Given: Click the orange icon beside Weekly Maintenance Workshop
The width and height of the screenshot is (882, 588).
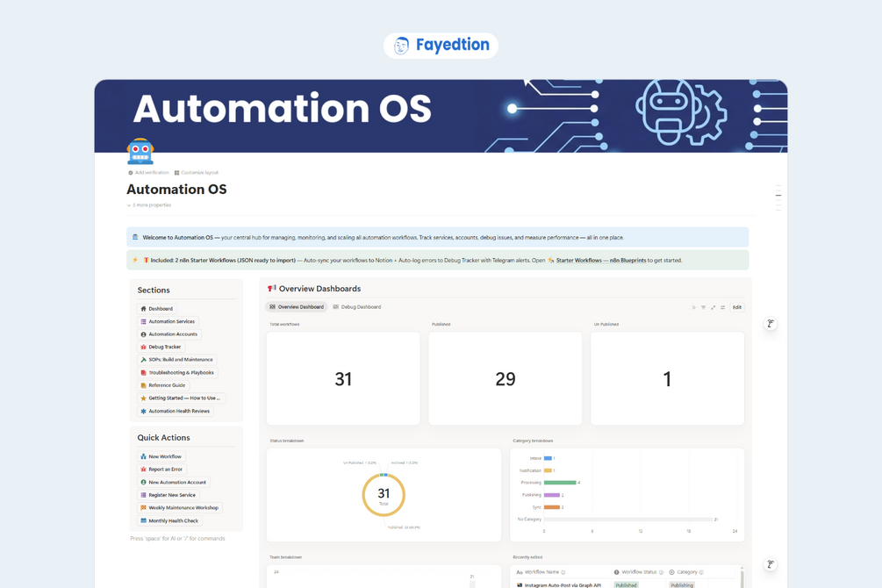Looking at the screenshot, I should (143, 507).
